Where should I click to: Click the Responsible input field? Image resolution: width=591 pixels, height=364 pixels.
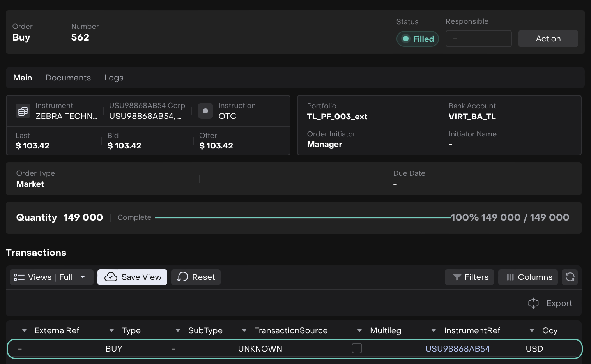tap(478, 39)
